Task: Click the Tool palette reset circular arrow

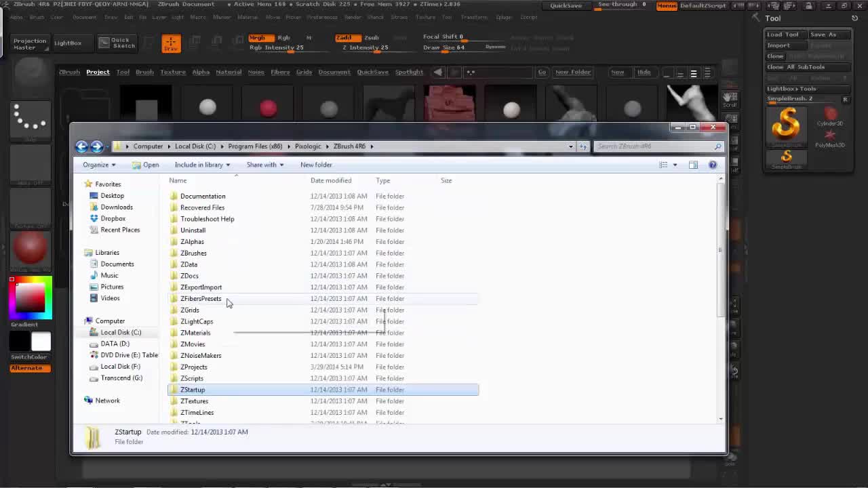Action: (854, 18)
